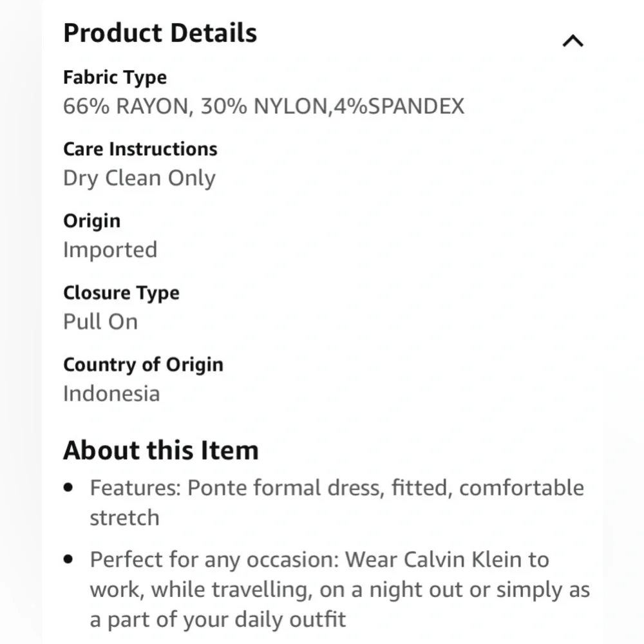Click the Product Details heading
This screenshot has height=644, width=644.
160,33
